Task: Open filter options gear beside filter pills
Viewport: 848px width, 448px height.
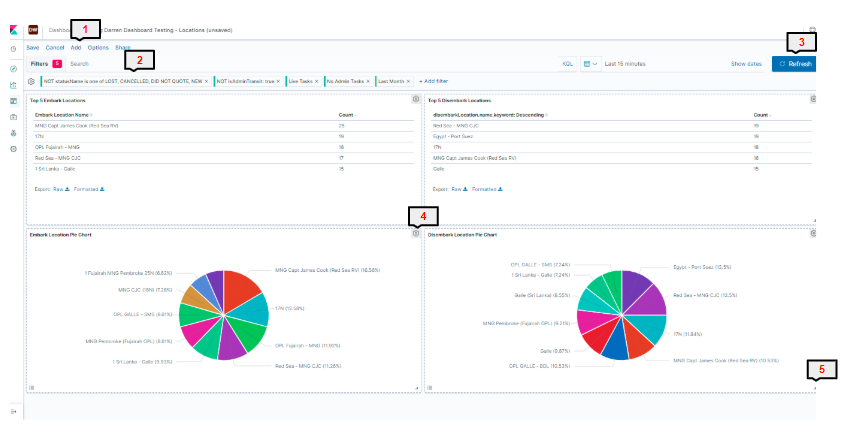Action: pos(31,81)
